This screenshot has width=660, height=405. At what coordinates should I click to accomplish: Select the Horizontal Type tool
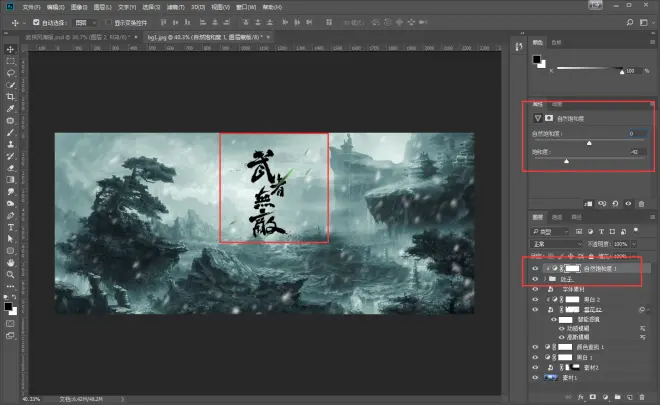[x=11, y=227]
